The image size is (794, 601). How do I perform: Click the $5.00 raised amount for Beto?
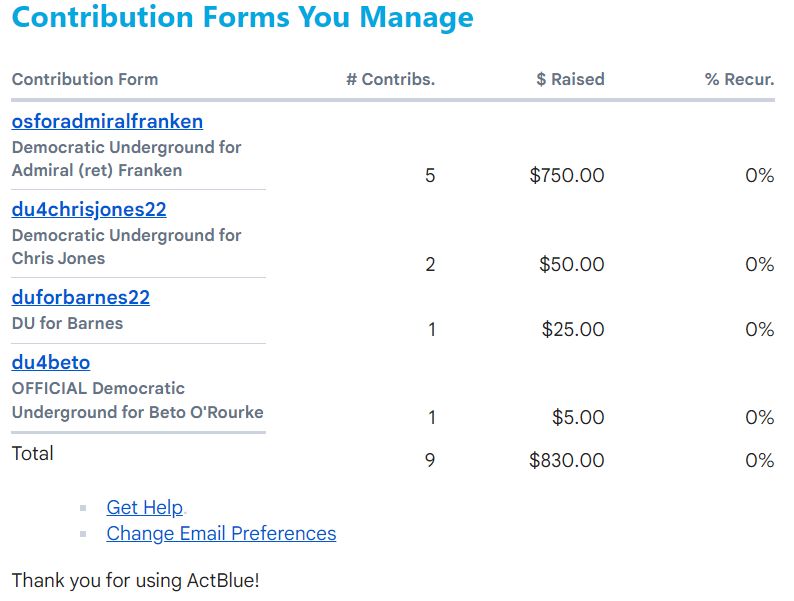(x=578, y=418)
